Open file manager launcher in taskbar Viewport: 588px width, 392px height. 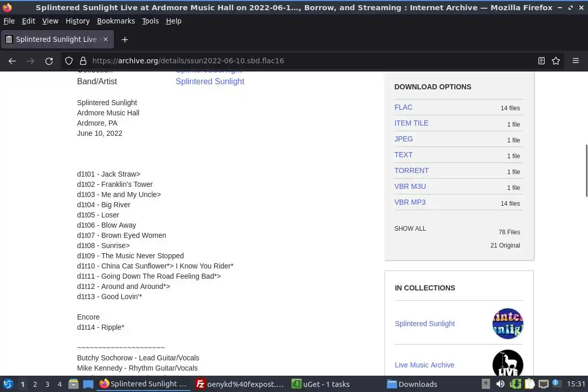point(73,384)
